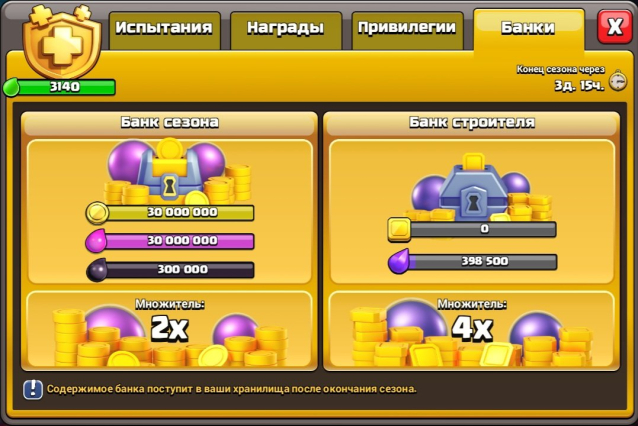The image size is (638, 426).
Task: Click the pink elixir drop icon
Action: click(96, 241)
